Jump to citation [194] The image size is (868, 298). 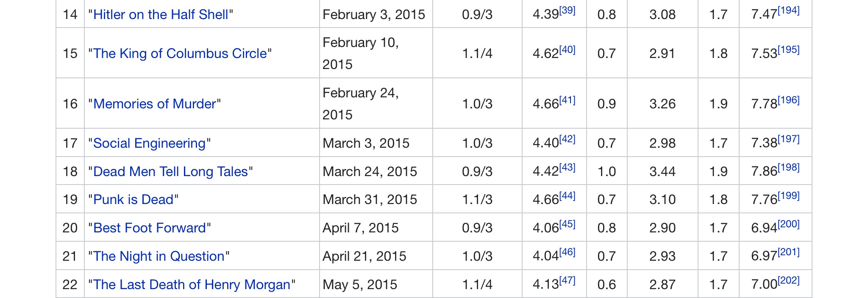coord(789,11)
